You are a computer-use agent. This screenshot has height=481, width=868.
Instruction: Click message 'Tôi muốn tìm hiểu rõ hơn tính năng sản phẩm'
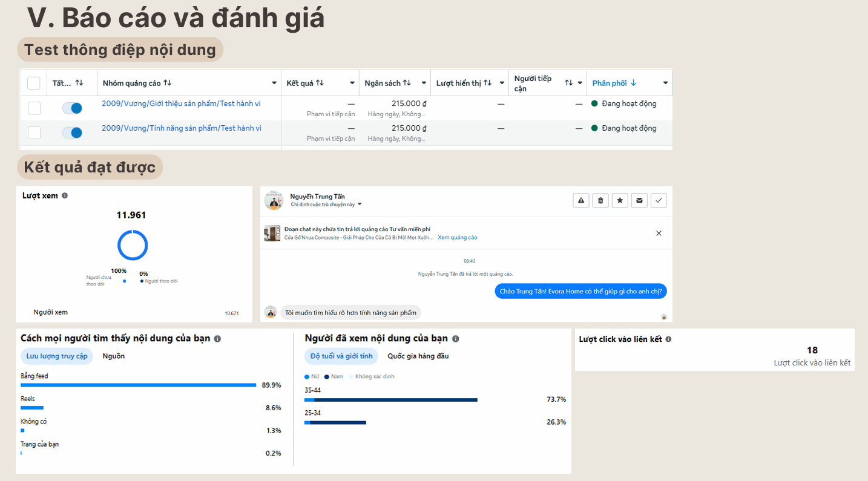coord(350,313)
